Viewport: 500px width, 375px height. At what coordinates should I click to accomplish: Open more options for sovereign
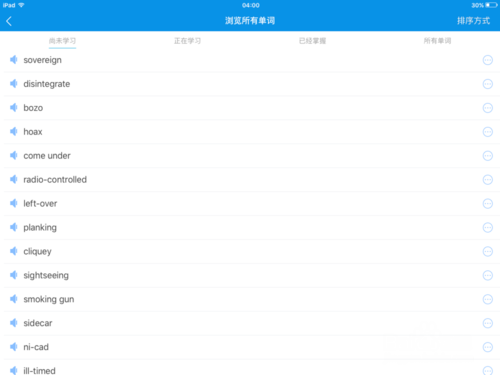coord(488,60)
